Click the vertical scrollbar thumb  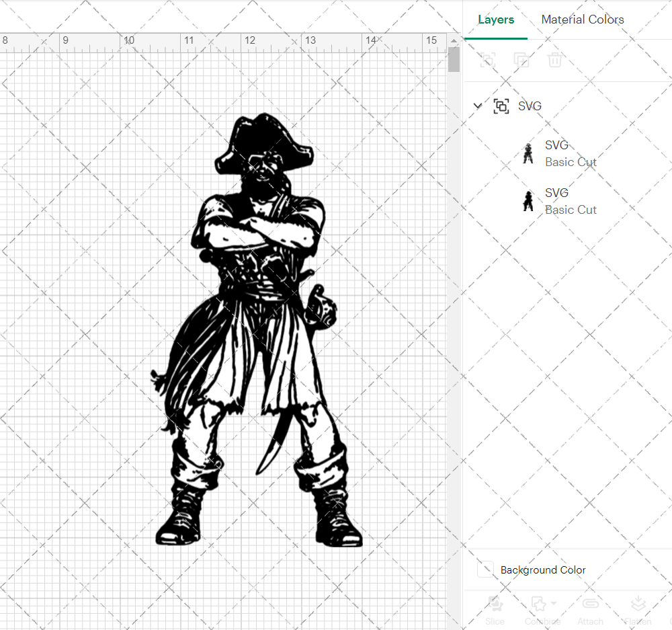[454, 60]
